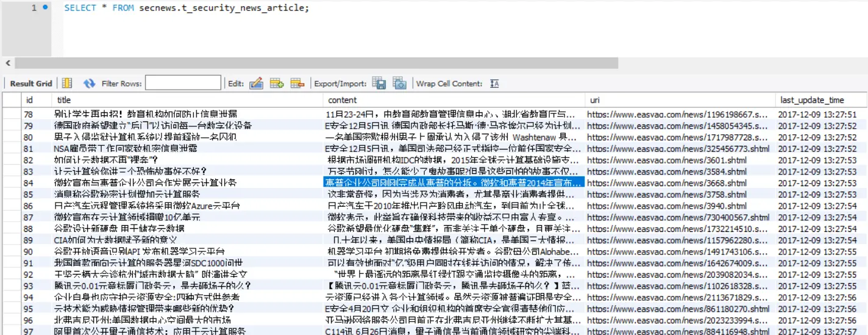Import records from file icon
The image size is (868, 335).
(x=399, y=84)
